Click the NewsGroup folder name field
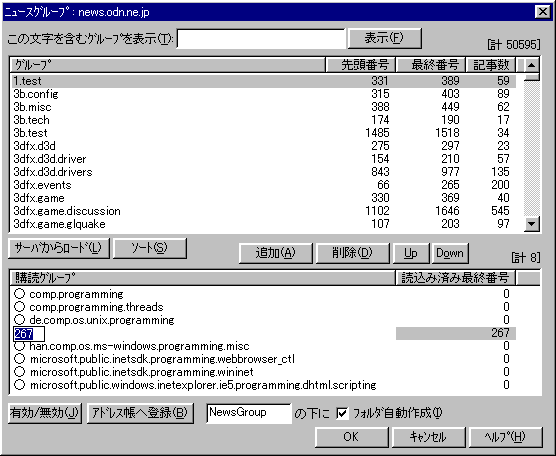This screenshot has width=556, height=456. coord(249,413)
